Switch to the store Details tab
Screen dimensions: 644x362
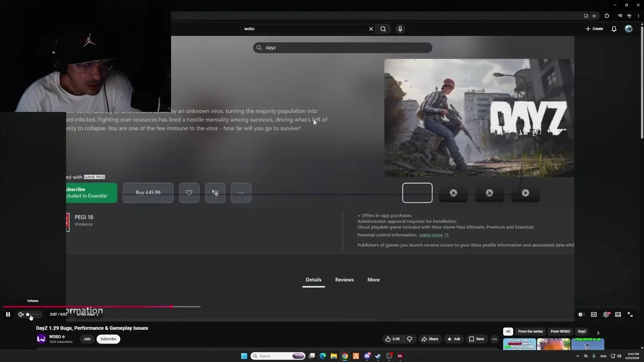tap(313, 280)
